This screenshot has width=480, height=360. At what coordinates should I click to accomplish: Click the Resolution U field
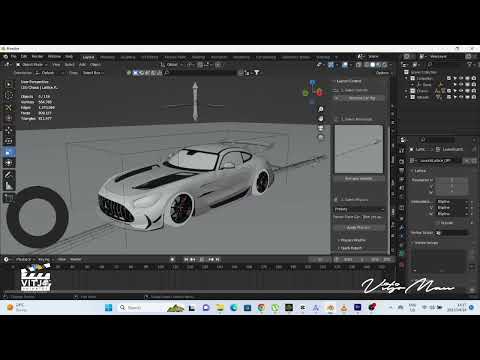(452, 180)
